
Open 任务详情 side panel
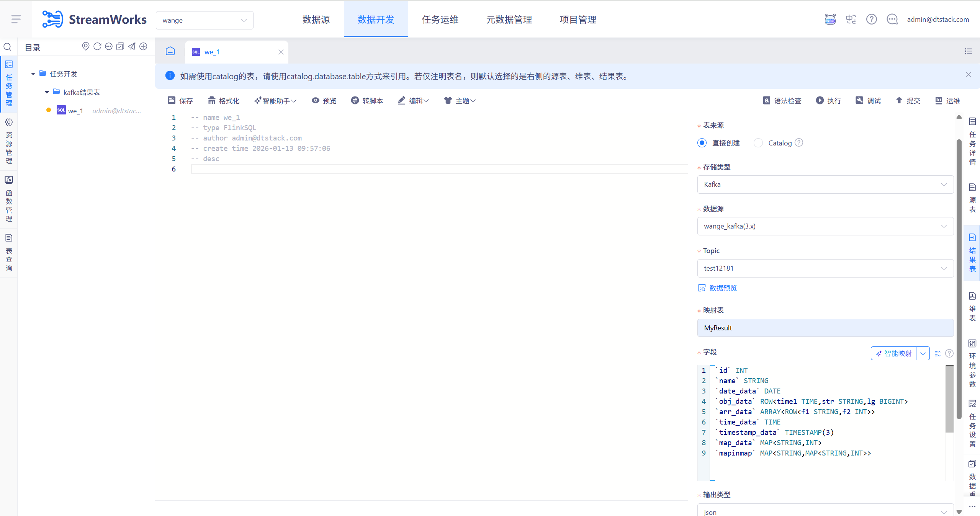click(972, 142)
